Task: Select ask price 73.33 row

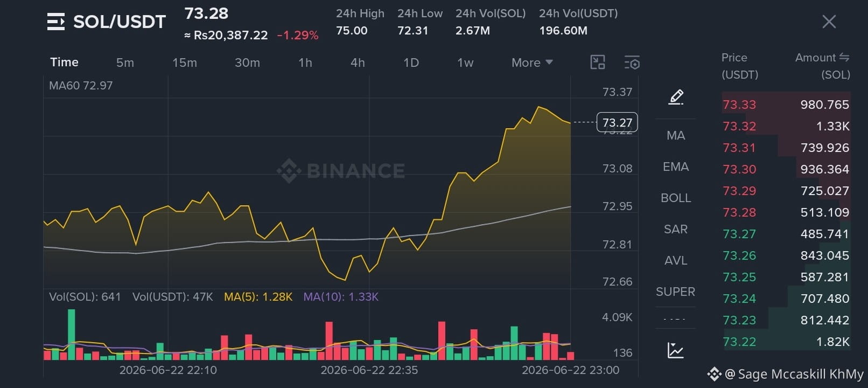Action: (786, 105)
